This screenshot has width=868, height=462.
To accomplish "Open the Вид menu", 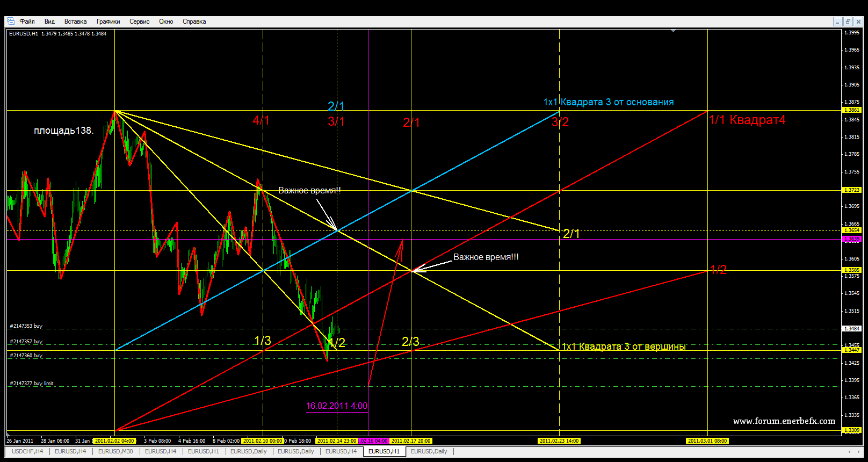I will tap(49, 21).
